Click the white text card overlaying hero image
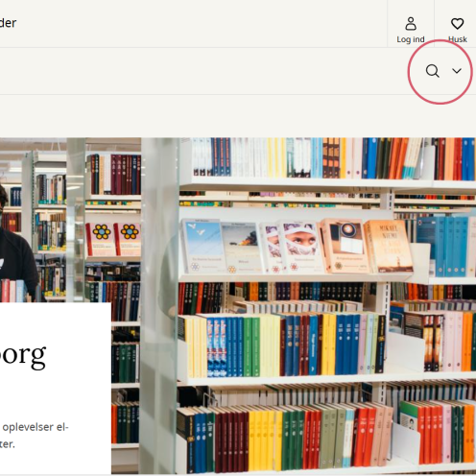 pos(56,389)
